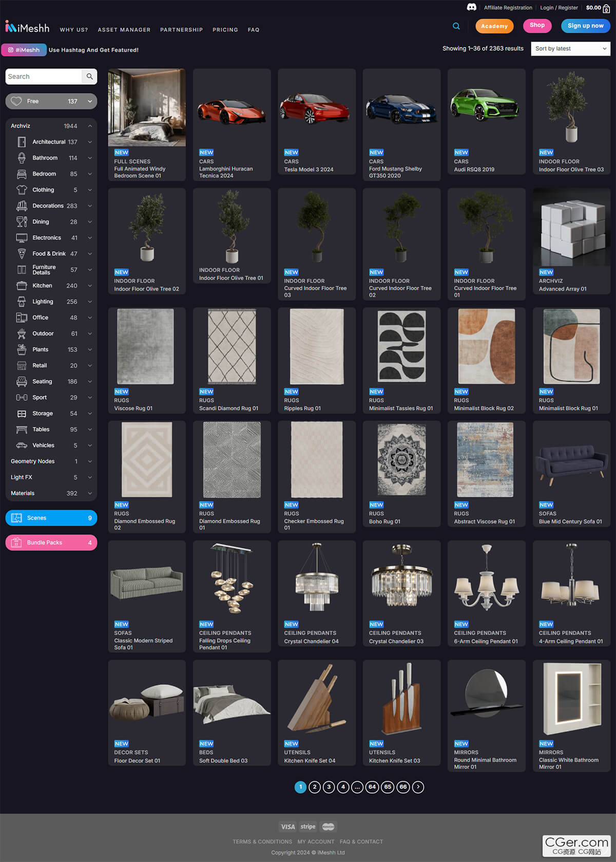616x862 pixels.
Task: Open the Bundle Packs button
Action: 51,542
